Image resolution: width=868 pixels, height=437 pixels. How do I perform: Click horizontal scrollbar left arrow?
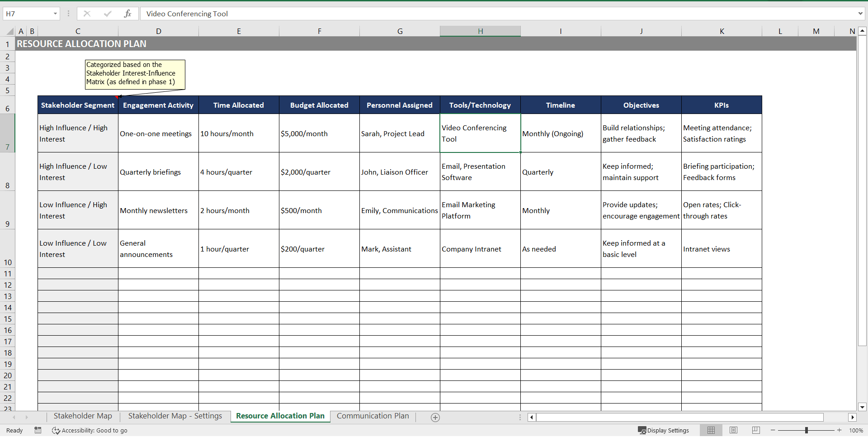532,417
